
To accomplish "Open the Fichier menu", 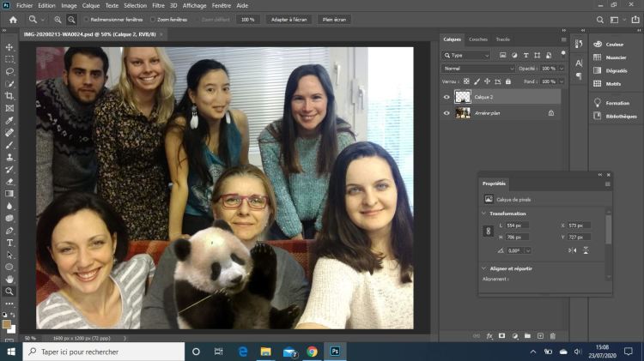I will click(x=24, y=5).
